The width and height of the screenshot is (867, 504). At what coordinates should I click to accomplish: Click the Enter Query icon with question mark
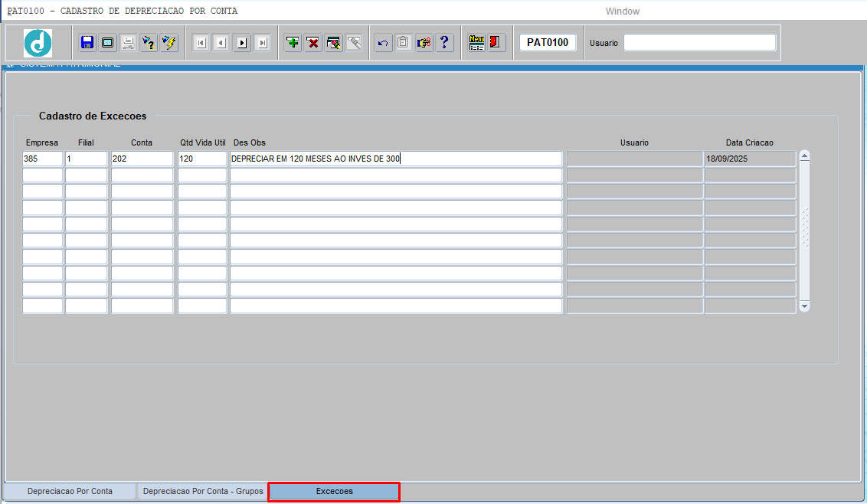click(149, 43)
